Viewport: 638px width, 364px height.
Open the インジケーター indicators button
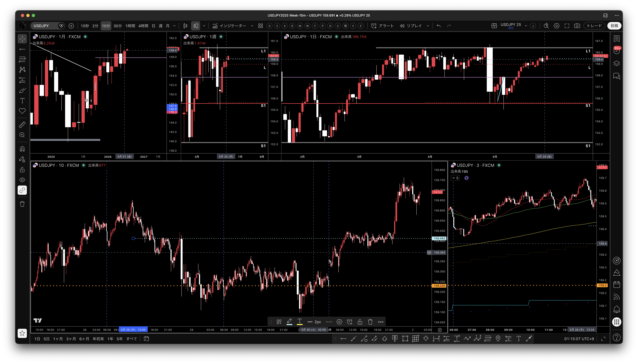[x=229, y=26]
